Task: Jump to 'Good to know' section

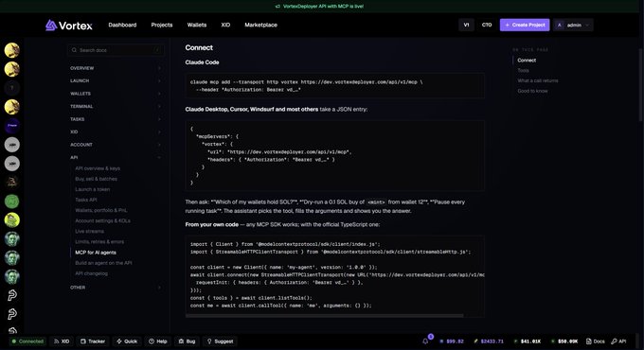Action: click(x=532, y=91)
